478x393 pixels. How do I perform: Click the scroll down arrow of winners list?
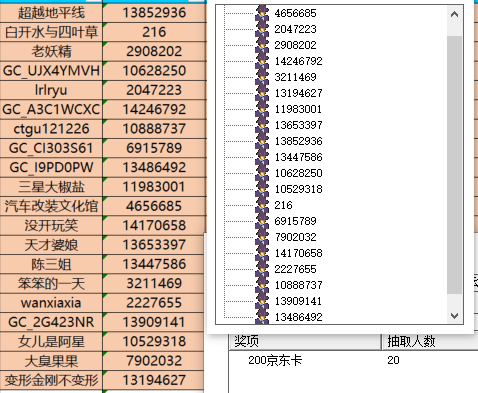[x=454, y=315]
